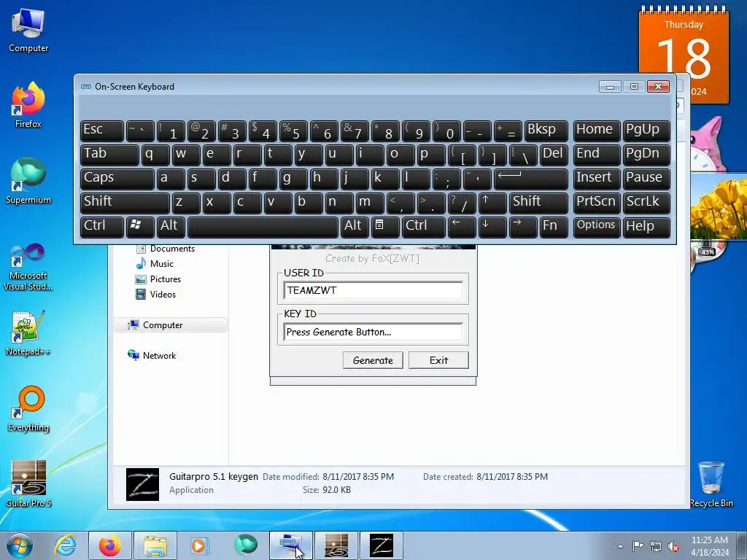Click the Home key
This screenshot has height=560, width=747.
pos(597,131)
